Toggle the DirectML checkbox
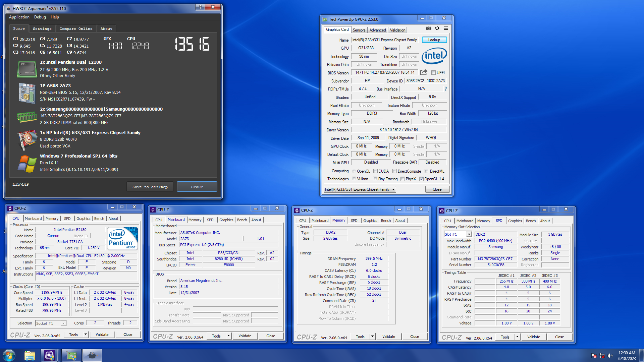Image resolution: width=644 pixels, height=362 pixels. click(x=427, y=171)
